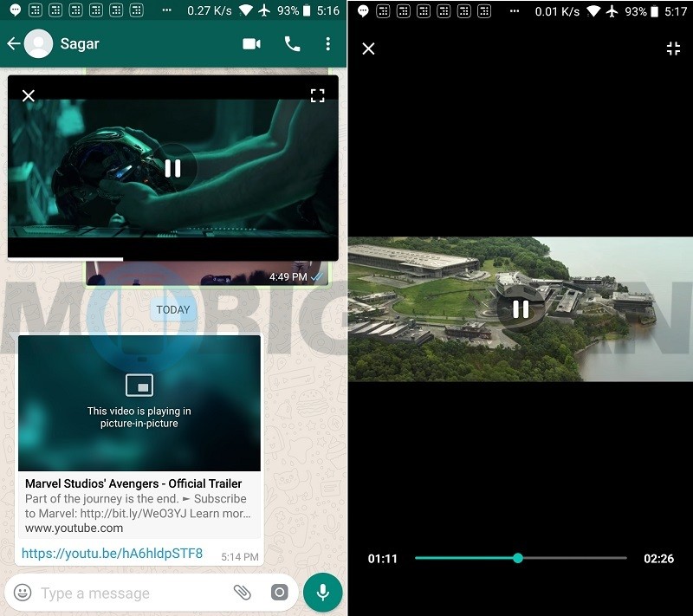This screenshot has width=693, height=616.
Task: Close the fullscreen video player
Action: 369,49
